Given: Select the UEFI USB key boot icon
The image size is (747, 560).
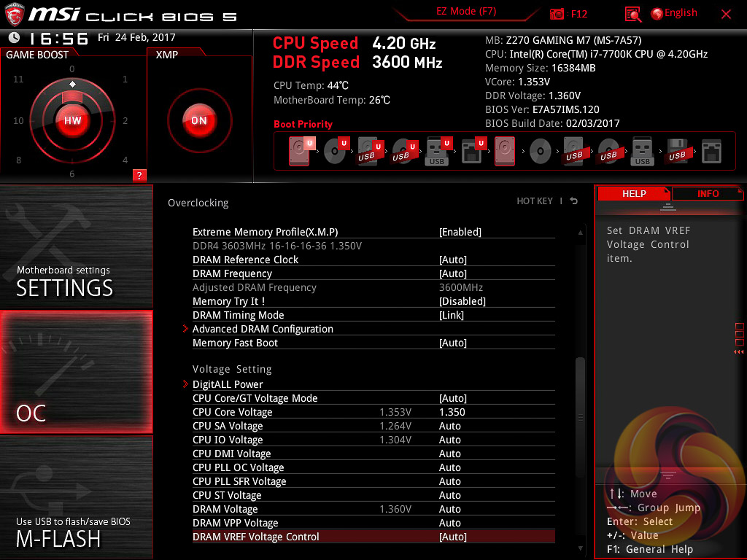Looking at the screenshot, I should point(438,151).
